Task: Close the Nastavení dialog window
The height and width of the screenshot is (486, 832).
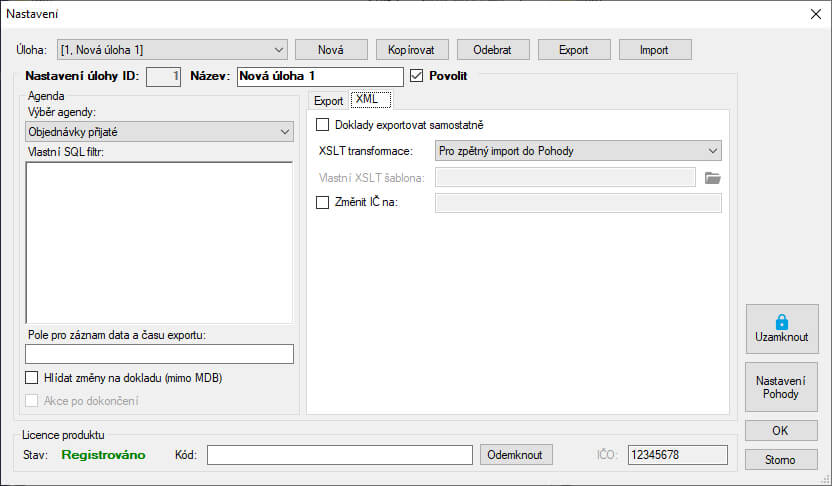Action: 814,13
